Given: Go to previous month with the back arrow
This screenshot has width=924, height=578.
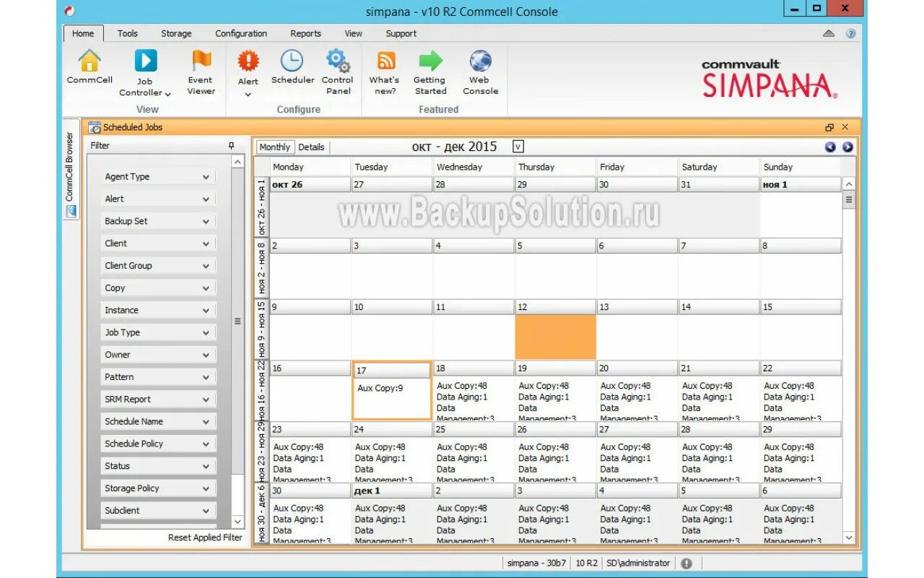Looking at the screenshot, I should [830, 147].
